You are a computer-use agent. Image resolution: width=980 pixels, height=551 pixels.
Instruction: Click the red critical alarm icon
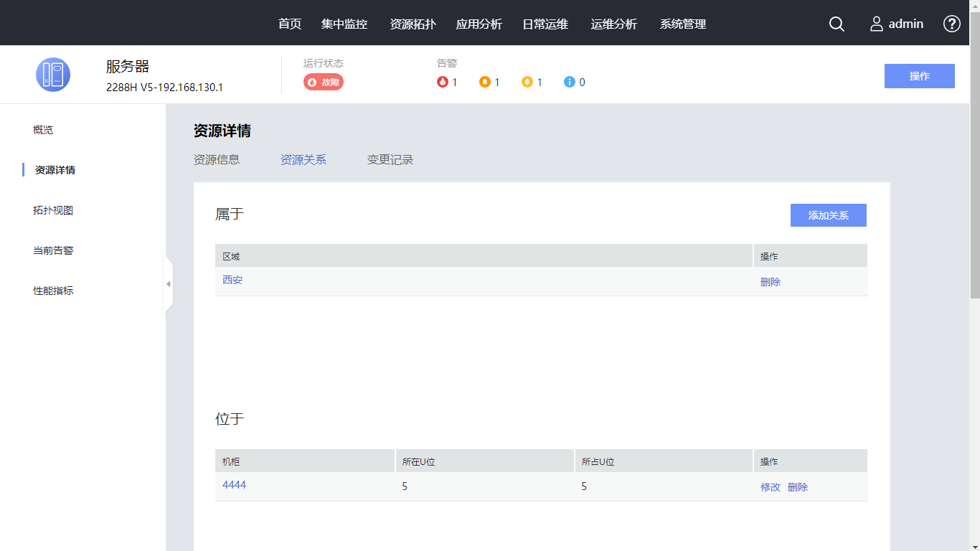point(443,82)
